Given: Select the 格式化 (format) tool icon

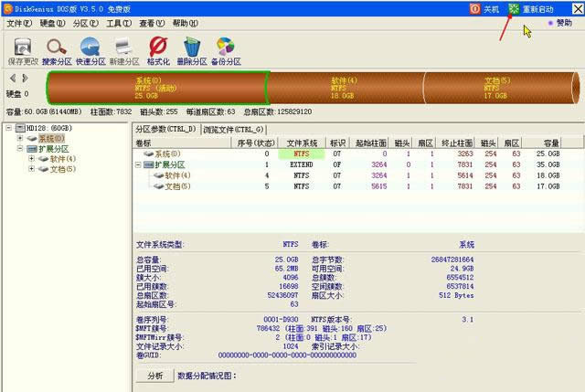Looking at the screenshot, I should [158, 46].
